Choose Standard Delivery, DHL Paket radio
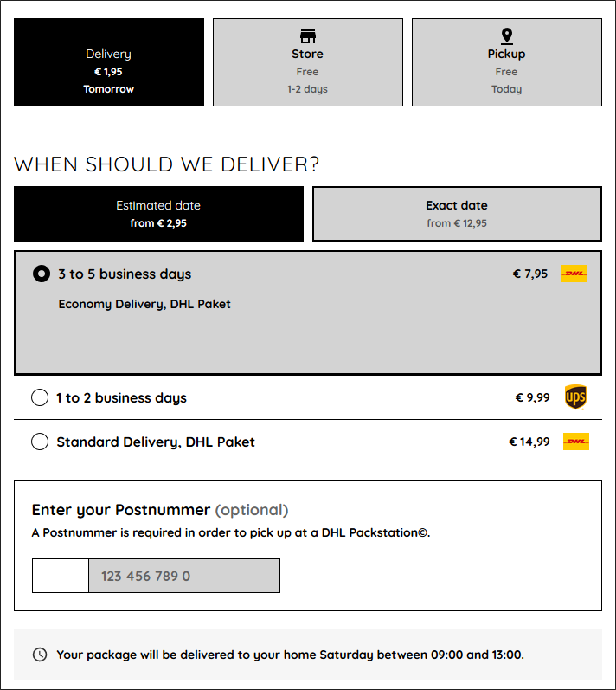The height and width of the screenshot is (690, 616). tap(40, 442)
